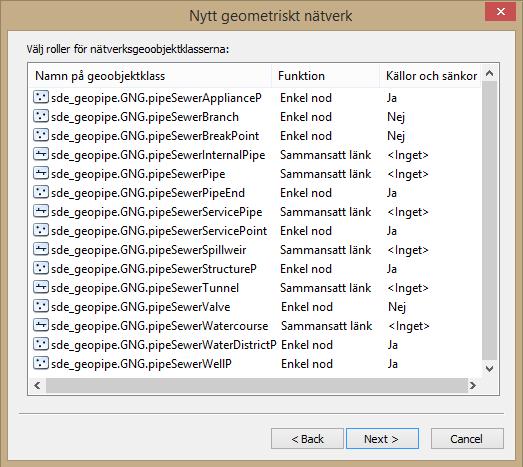
Task: Change Källor och sänkor 'Nej' for pipeSewerBreakPoint
Action: click(x=396, y=136)
